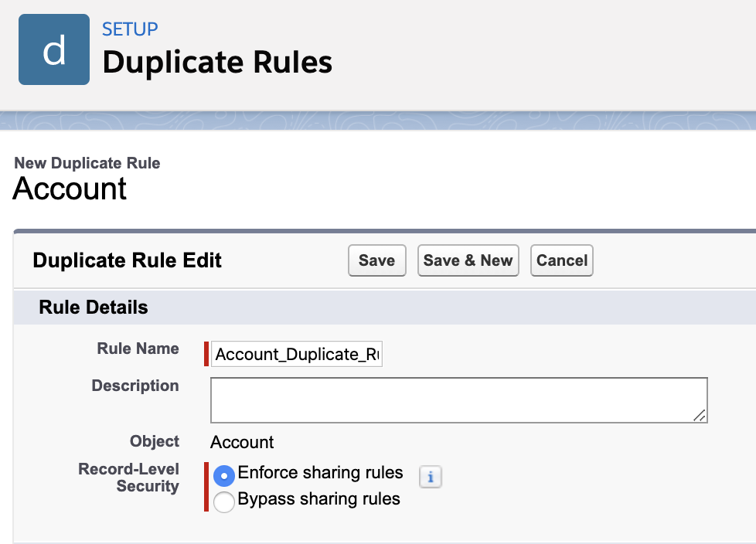Click into the Rule Name input field
Screen dimensions: 756x544
click(297, 355)
